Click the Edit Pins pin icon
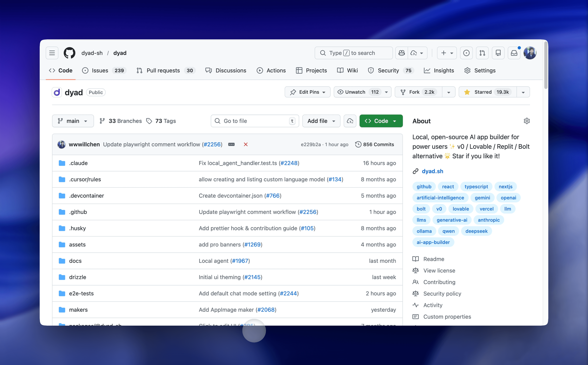588x365 pixels. pos(293,92)
